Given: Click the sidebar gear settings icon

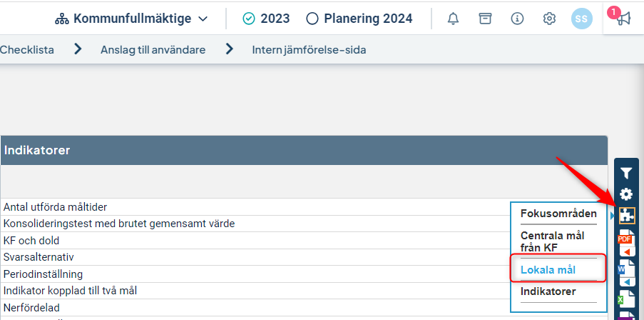Looking at the screenshot, I should pyautogui.click(x=626, y=194).
